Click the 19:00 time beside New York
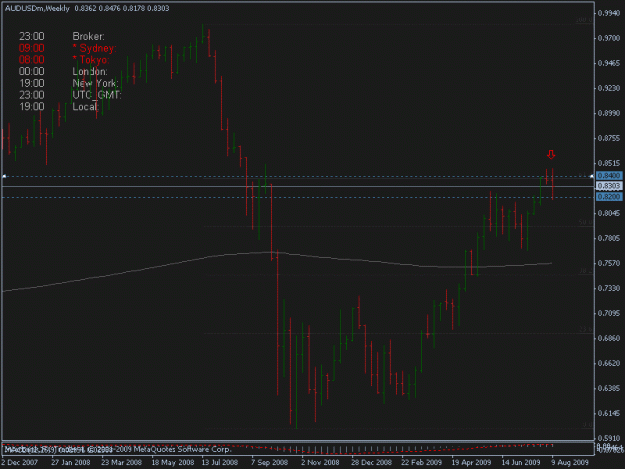 pos(31,83)
